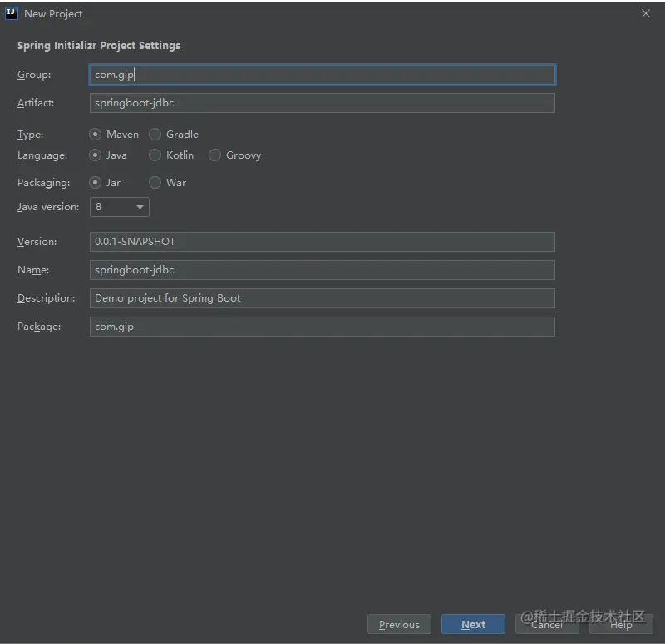The width and height of the screenshot is (665, 644).
Task: Click the Version input field
Action: click(323, 242)
